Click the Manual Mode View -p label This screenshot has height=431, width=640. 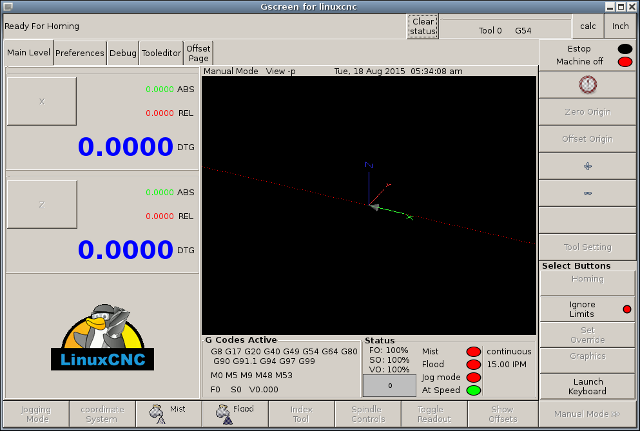click(249, 71)
